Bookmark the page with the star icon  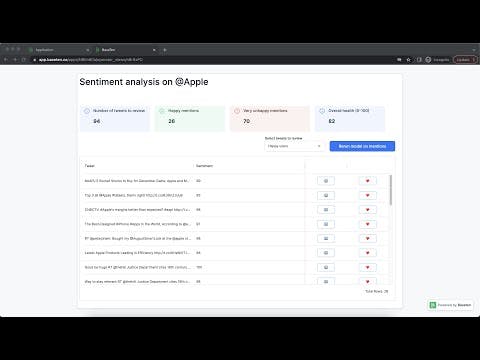[x=409, y=60]
